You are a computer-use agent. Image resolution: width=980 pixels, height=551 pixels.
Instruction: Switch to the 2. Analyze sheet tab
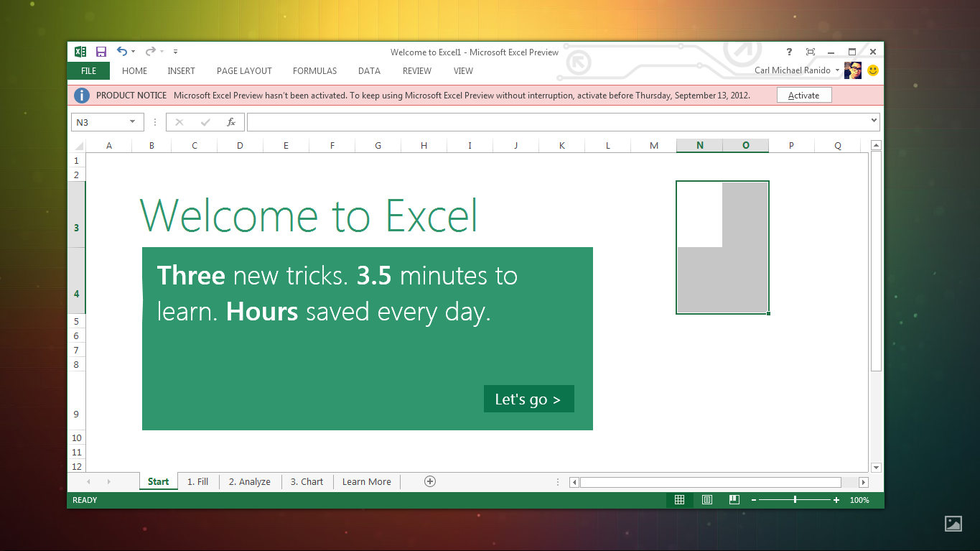[x=250, y=481]
